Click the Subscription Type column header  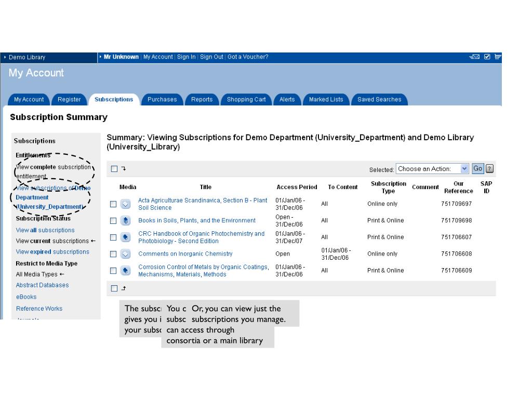point(389,187)
